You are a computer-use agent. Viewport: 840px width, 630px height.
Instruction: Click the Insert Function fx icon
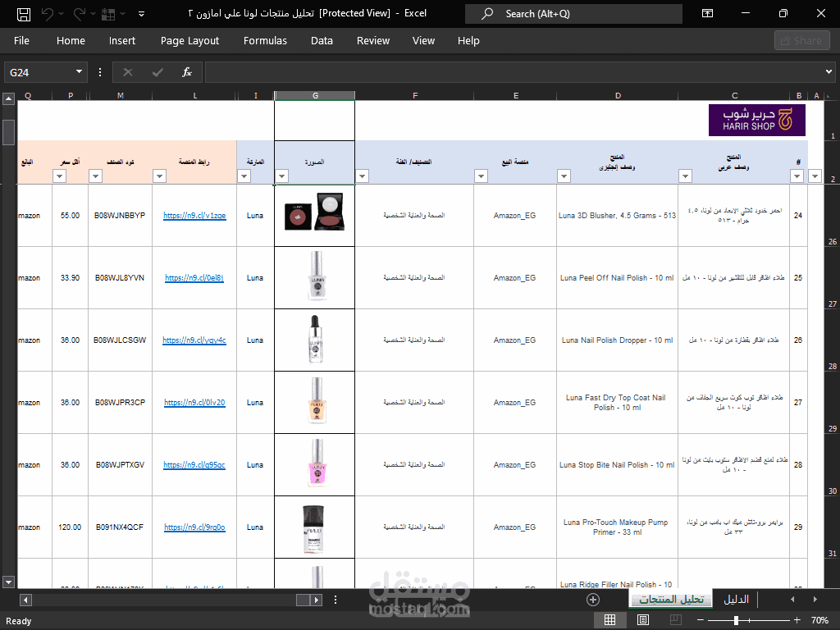186,72
